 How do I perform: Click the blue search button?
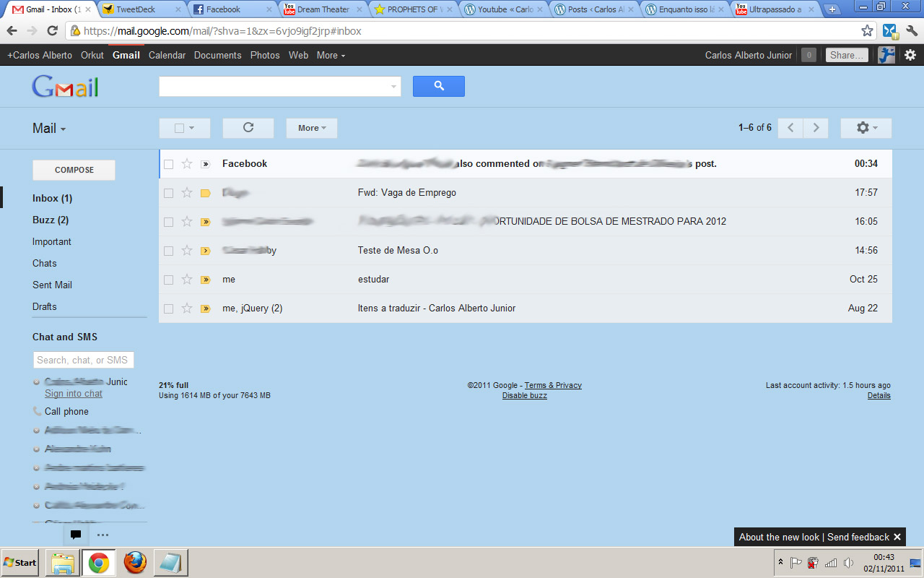pyautogui.click(x=439, y=86)
